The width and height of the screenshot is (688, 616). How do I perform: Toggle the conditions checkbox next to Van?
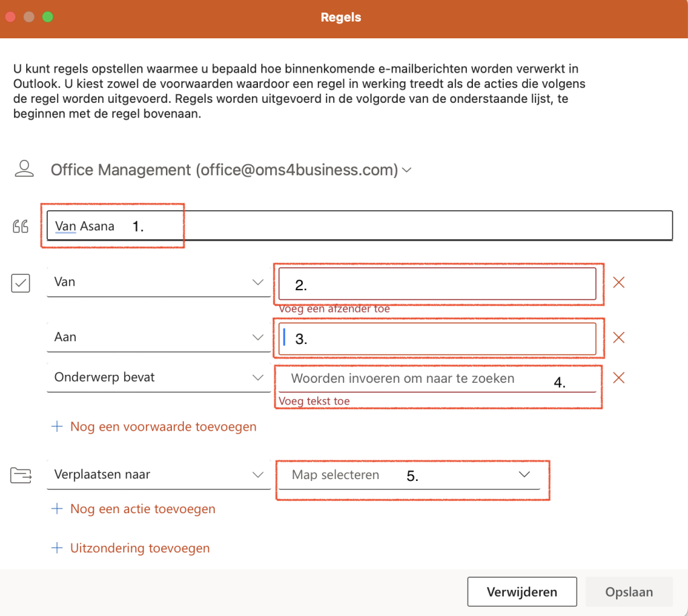21,283
